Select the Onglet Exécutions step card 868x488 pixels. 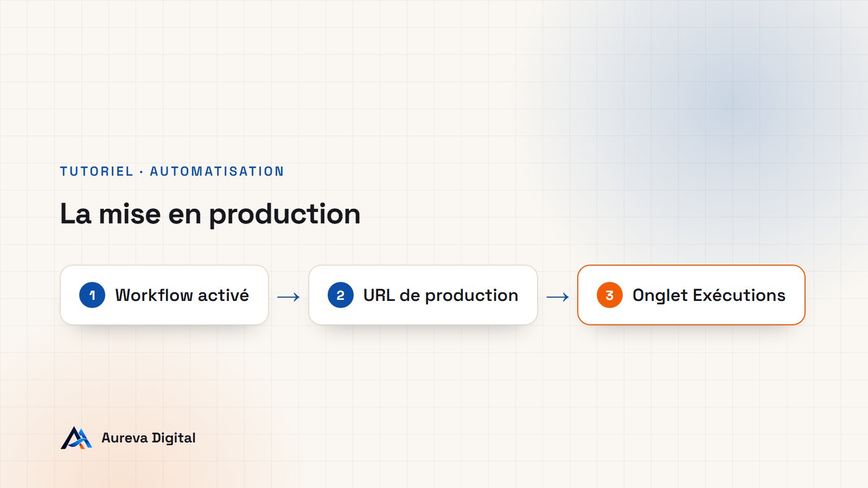691,295
